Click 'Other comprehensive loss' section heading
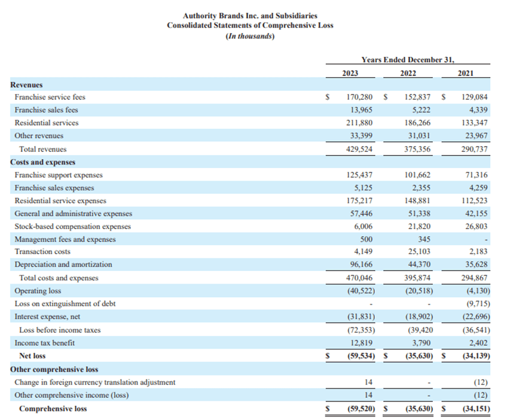The height and width of the screenshot is (420, 510). [54, 370]
